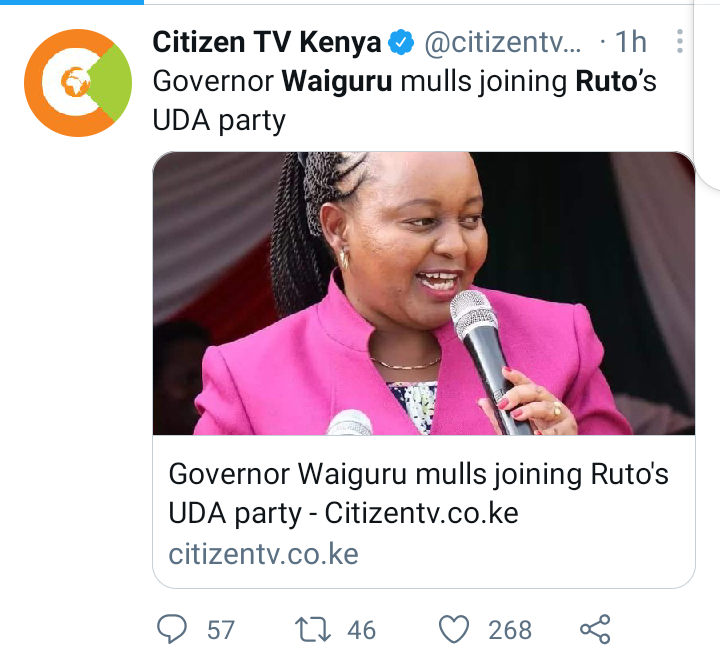The image size is (720, 665).
Task: Click the 268 likes count
Action: click(510, 630)
